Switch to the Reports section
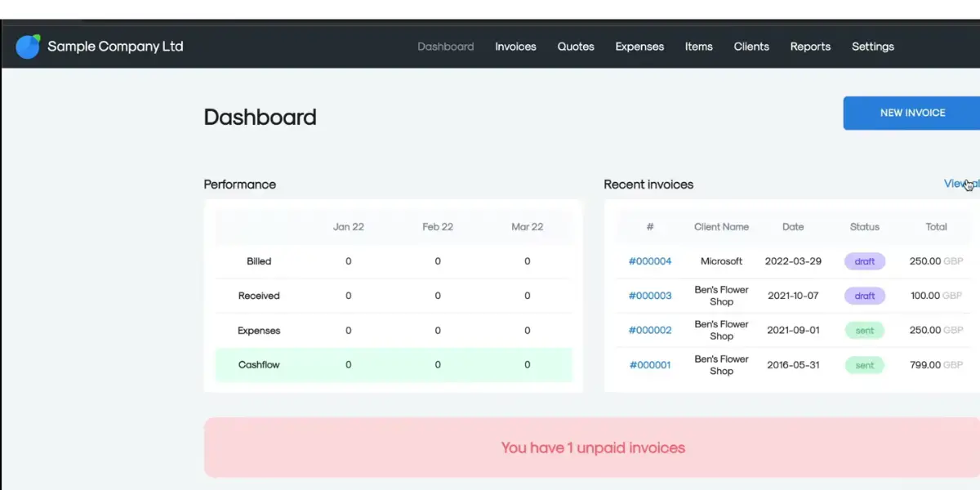The height and width of the screenshot is (490, 980). pyautogui.click(x=810, y=47)
